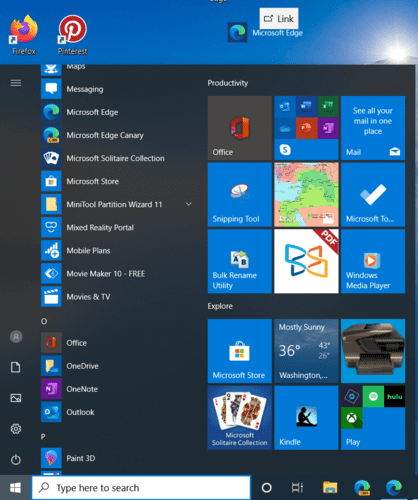
Task: Open Settings gear in Start sidebar
Action: point(16,429)
